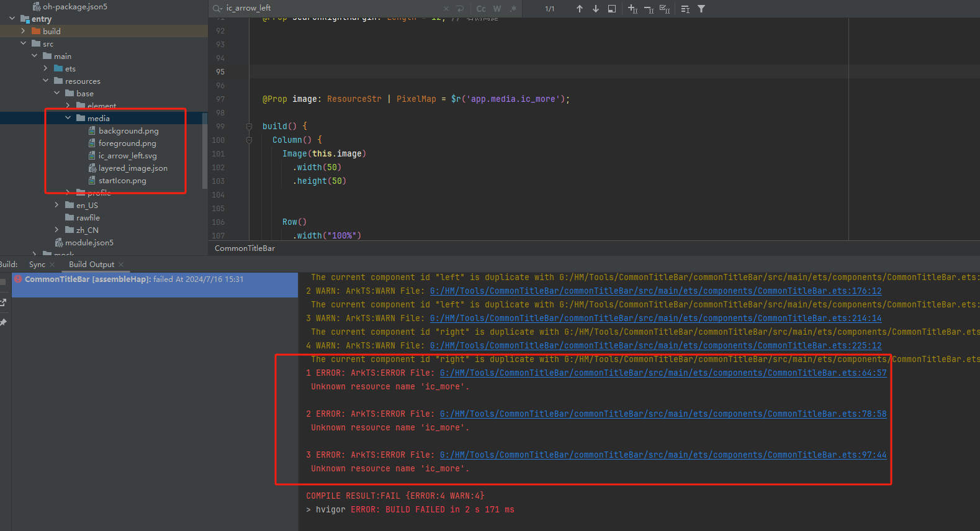Click line number 97 in gutter
This screenshot has height=531, width=980.
[220, 99]
